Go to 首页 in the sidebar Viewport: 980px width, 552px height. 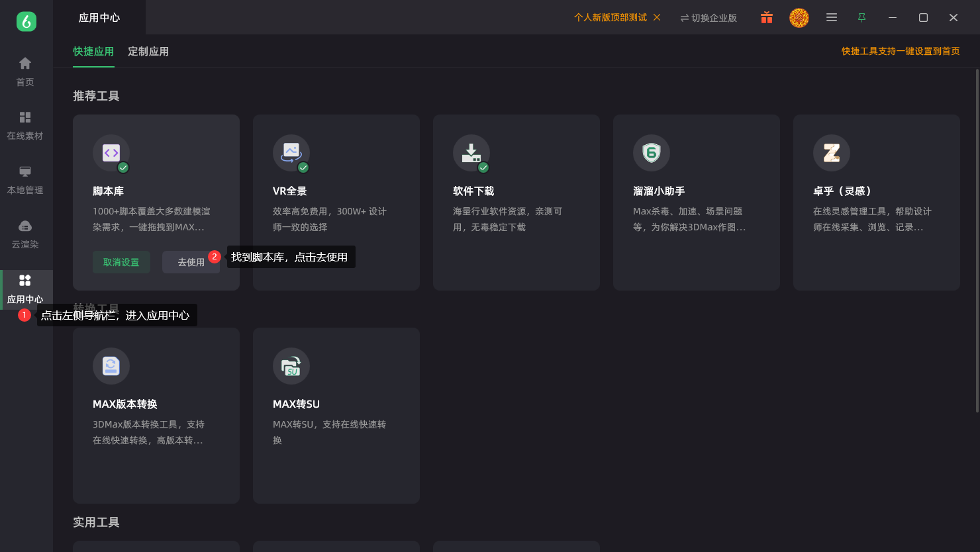point(25,72)
